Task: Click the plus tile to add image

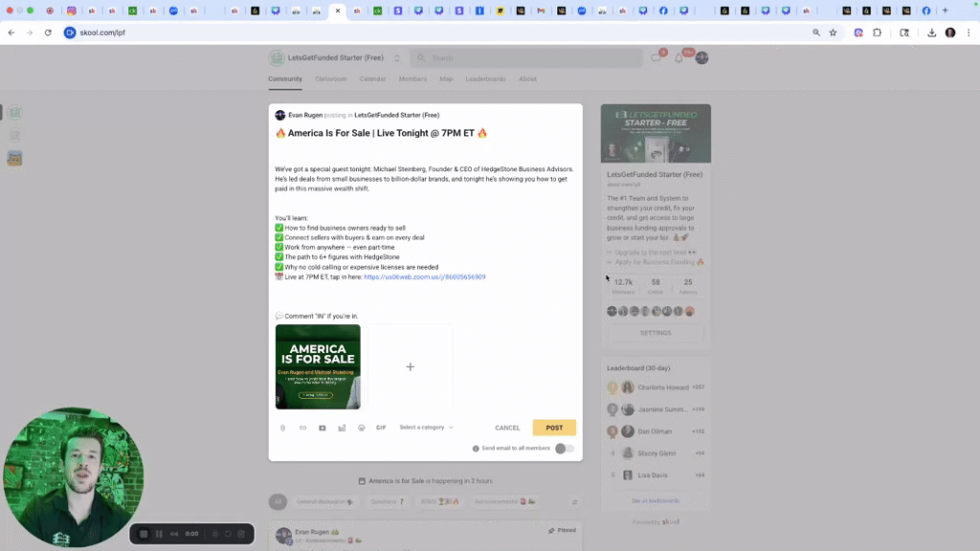Action: pos(410,366)
